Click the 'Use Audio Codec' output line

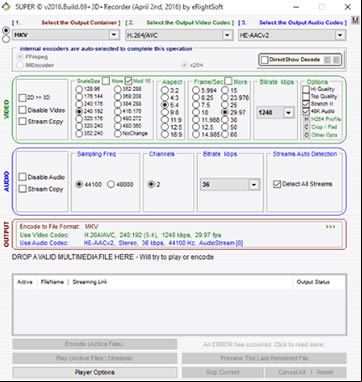(131, 243)
